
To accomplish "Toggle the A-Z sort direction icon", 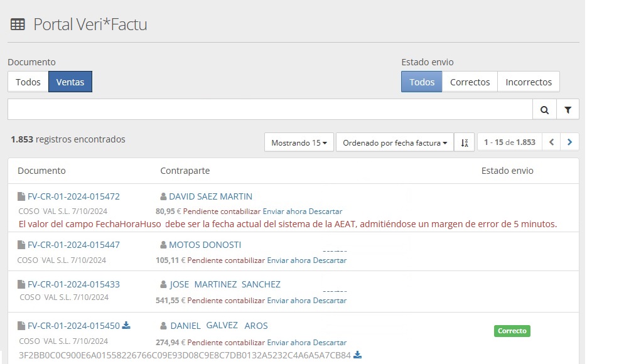I will coord(463,142).
